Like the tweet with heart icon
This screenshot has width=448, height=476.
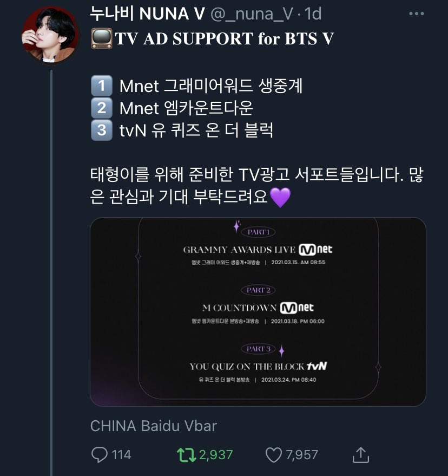click(x=274, y=455)
